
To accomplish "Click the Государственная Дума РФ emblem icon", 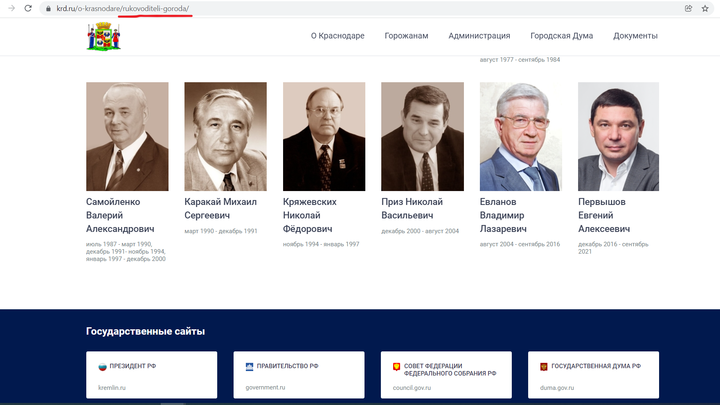I will coord(544,366).
